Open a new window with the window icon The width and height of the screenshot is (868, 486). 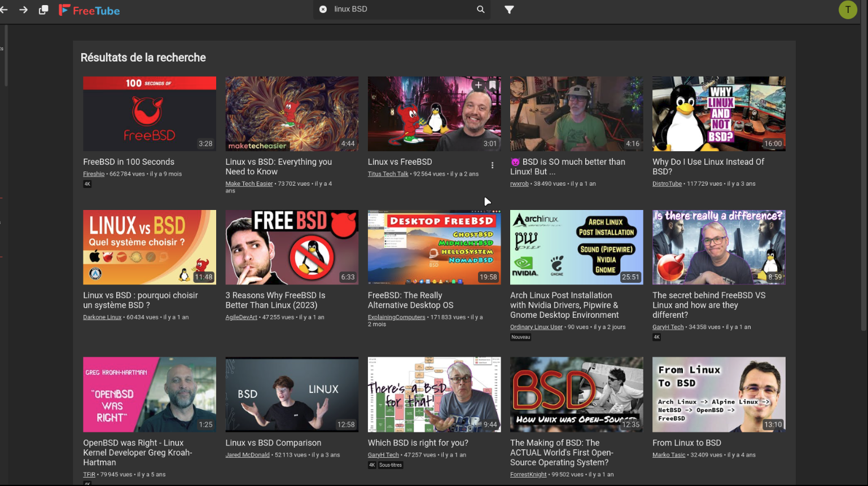tap(43, 10)
